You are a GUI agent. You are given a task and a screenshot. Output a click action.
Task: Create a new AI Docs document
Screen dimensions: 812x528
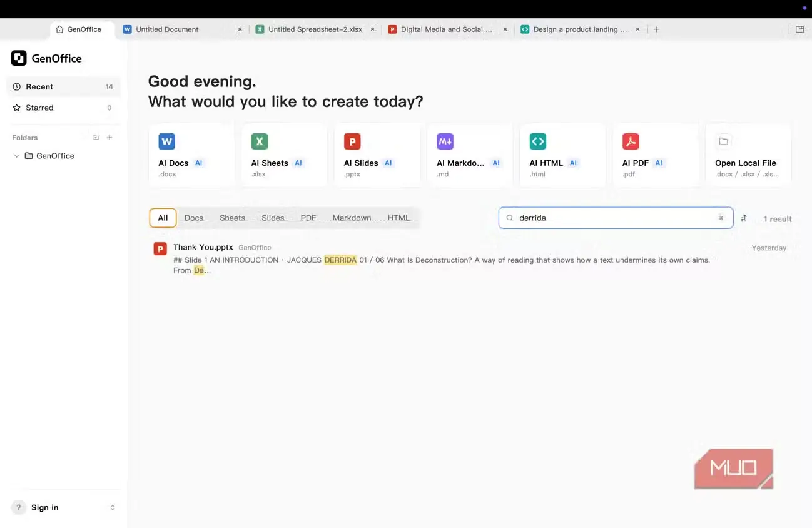(191, 155)
